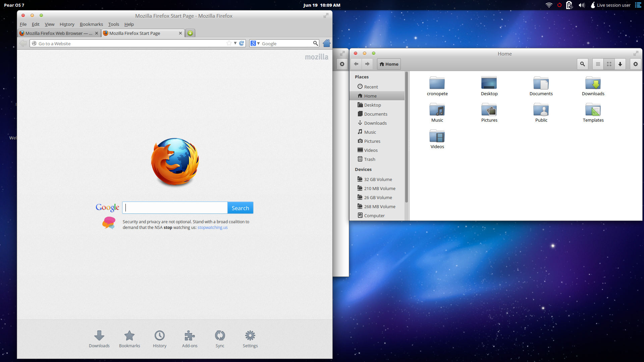The image size is (644, 362).
Task: Open the File menu in Firefox
Action: click(x=23, y=24)
